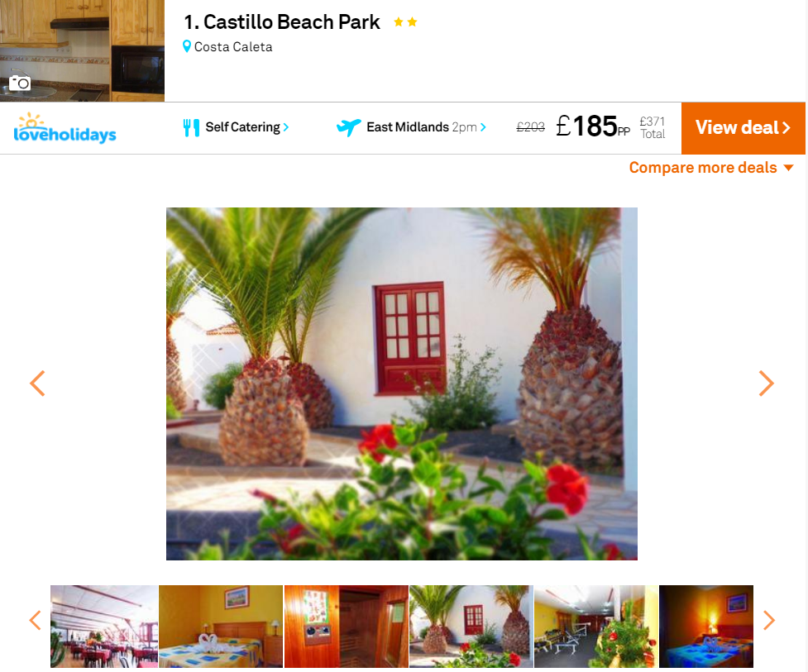This screenshot has height=672, width=808.
Task: Expand Compare more deals
Action: pyautogui.click(x=711, y=168)
